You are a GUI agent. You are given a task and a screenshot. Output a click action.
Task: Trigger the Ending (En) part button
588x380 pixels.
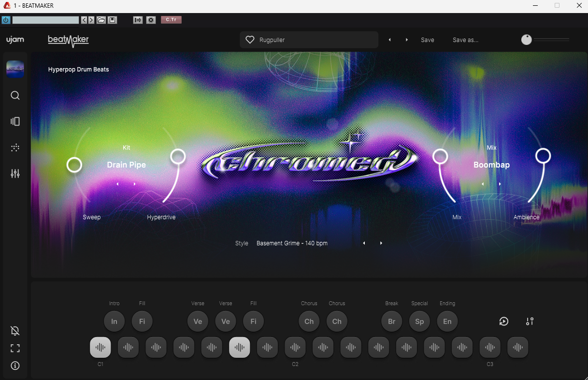447,322
